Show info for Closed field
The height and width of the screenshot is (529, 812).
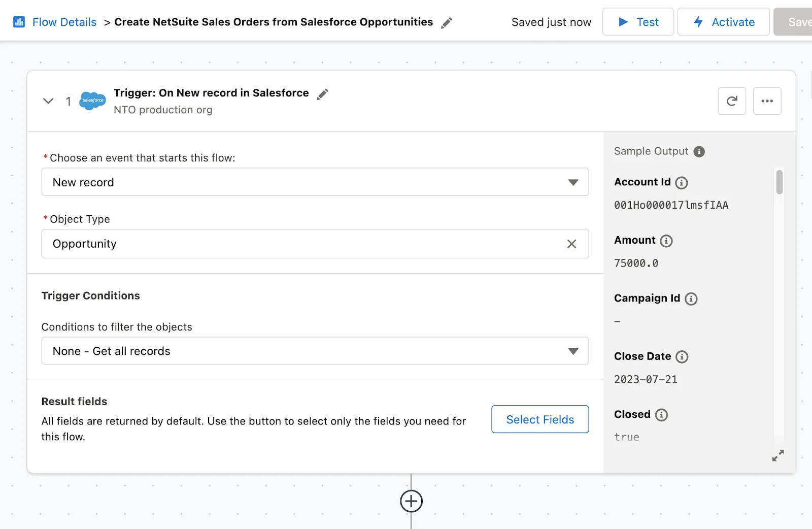tap(661, 415)
